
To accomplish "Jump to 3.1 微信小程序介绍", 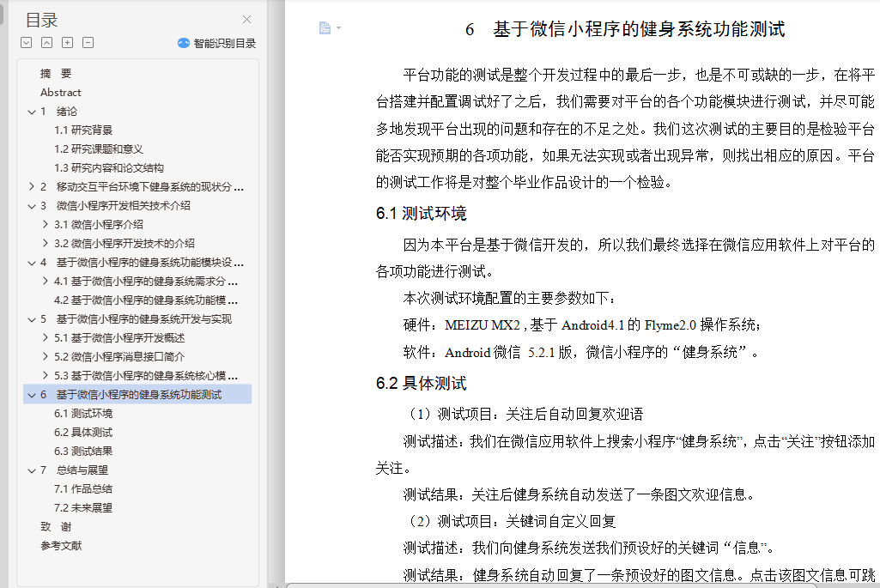I will (99, 224).
